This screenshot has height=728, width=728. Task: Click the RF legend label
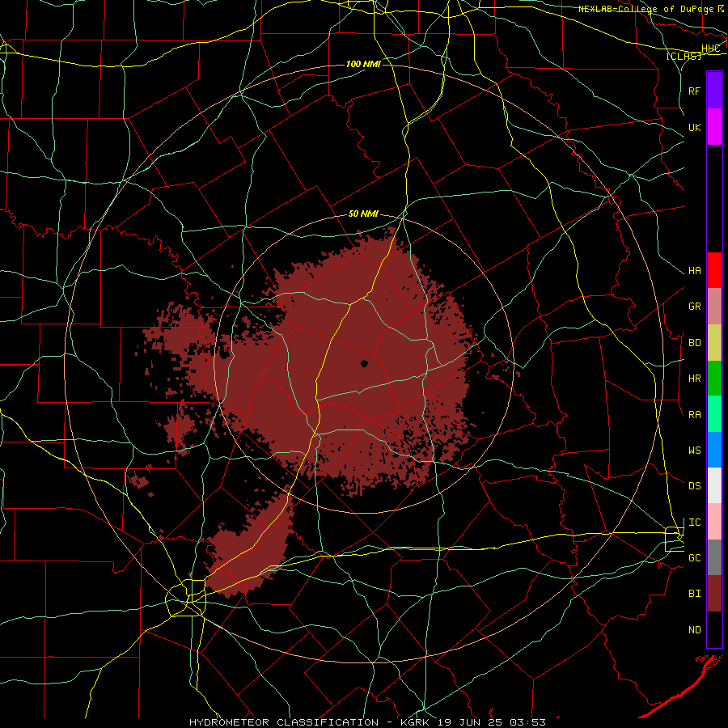pos(695,91)
